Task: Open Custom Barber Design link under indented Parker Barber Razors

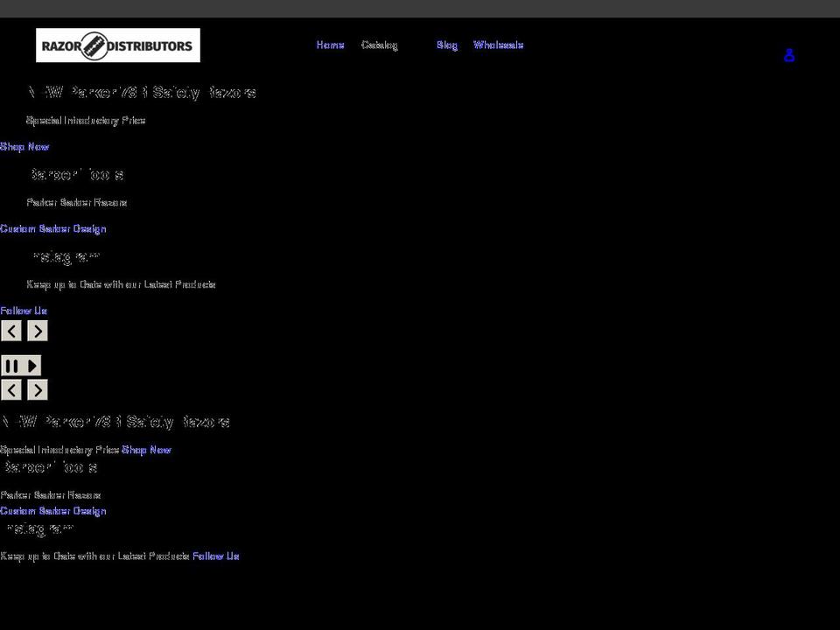Action: point(53,228)
